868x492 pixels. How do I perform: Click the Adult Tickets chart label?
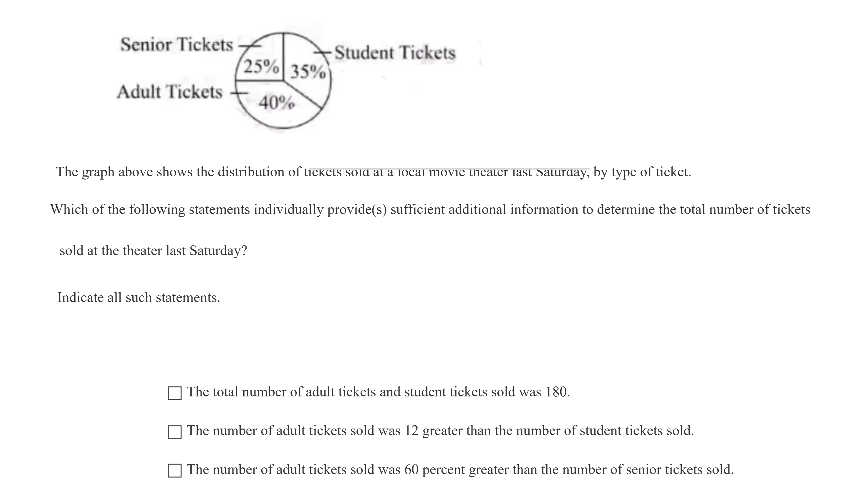(169, 92)
